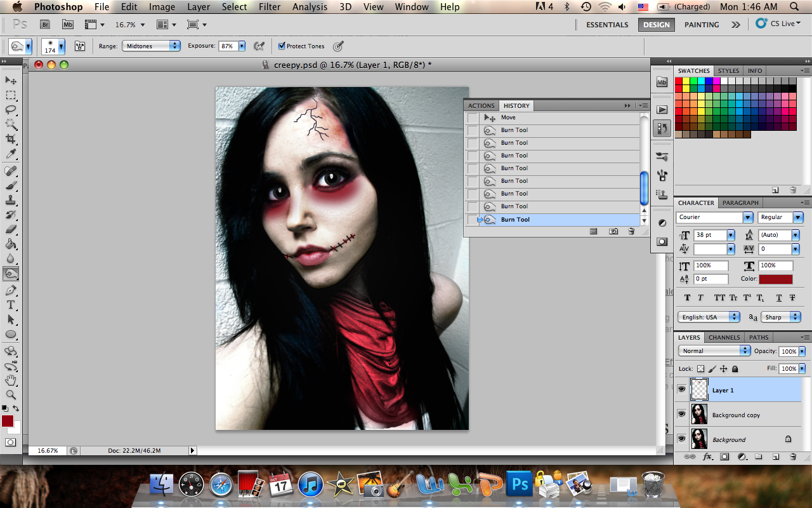Switch to the Styles tab

click(x=728, y=70)
